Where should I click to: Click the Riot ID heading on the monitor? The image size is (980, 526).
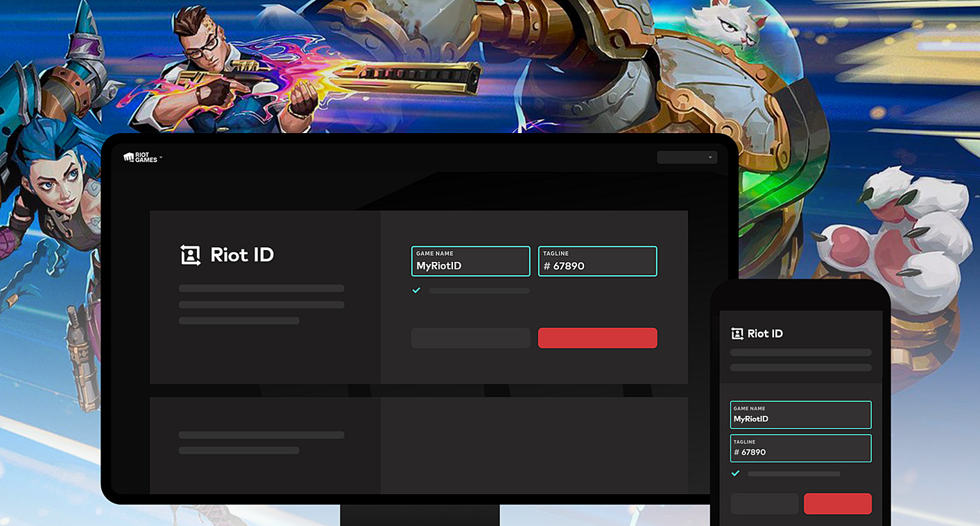242,255
